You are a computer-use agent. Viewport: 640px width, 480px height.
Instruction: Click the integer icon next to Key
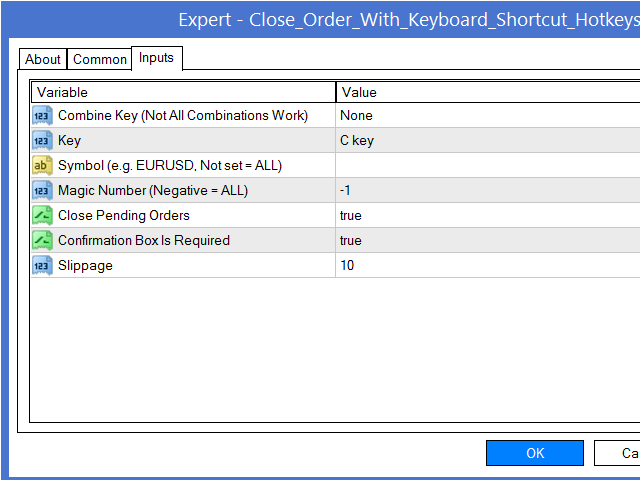(x=42, y=140)
